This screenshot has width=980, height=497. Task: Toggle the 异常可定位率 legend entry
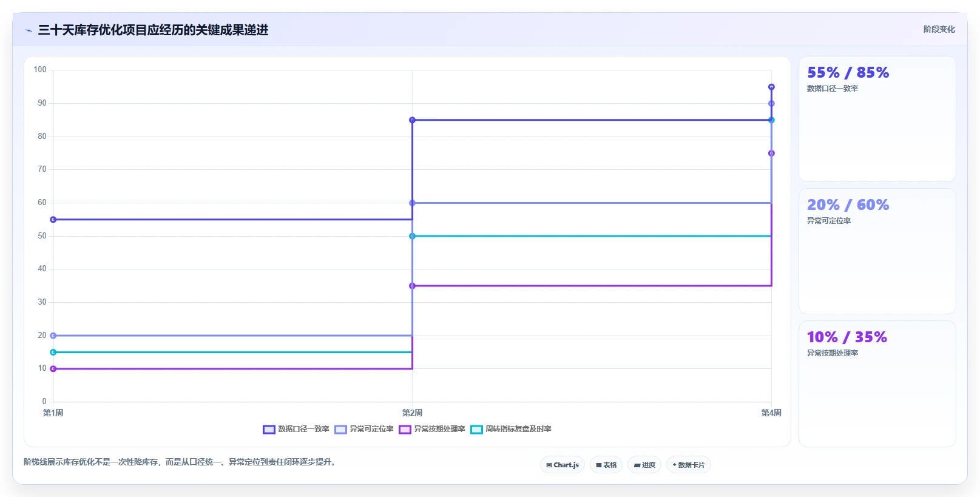(x=364, y=429)
